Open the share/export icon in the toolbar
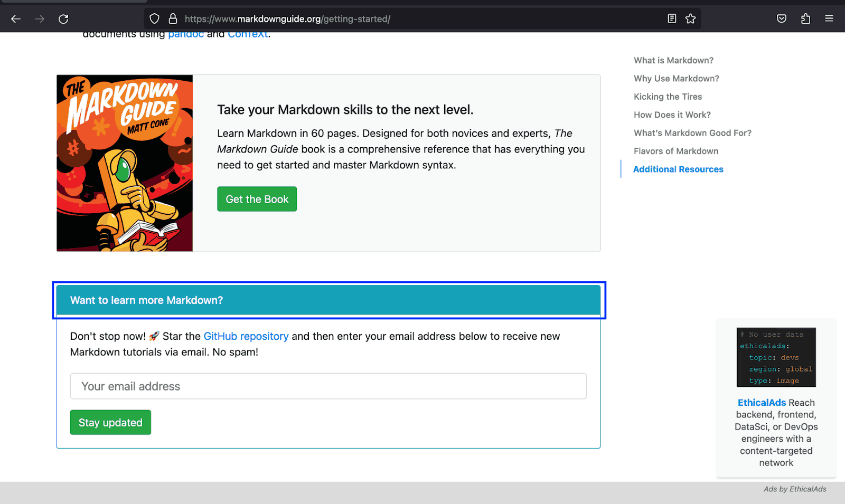The width and height of the screenshot is (845, 504). [x=805, y=18]
